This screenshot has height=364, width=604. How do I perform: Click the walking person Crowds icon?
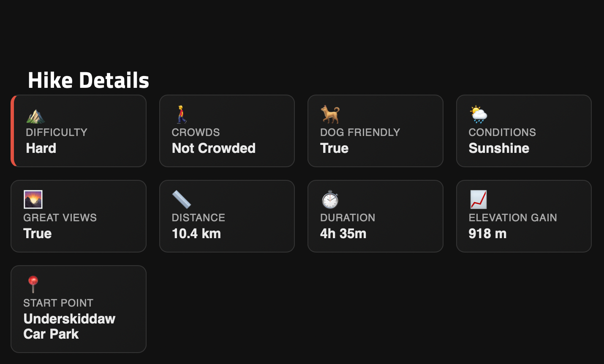(x=181, y=114)
